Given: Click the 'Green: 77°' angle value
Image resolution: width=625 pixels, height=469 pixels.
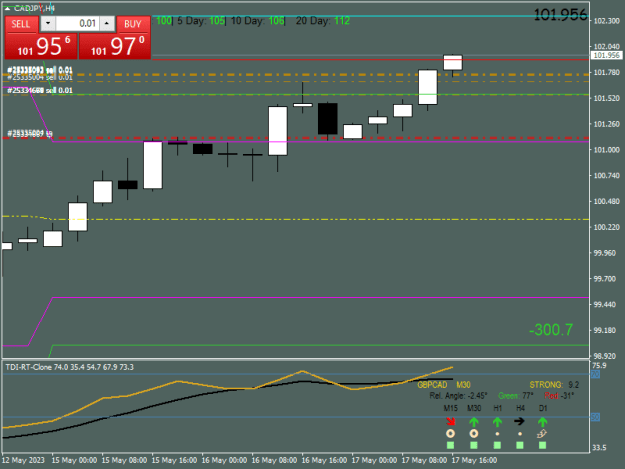Looking at the screenshot, I should (x=516, y=396).
